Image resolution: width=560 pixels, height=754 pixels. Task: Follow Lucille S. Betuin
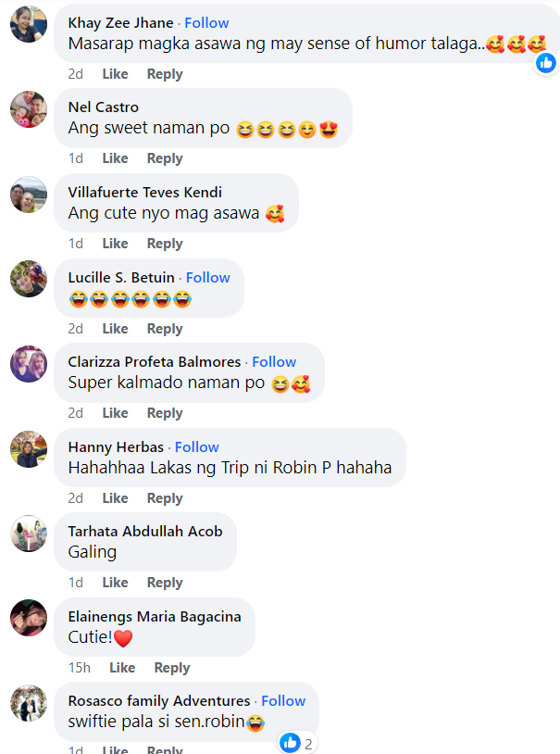(208, 278)
